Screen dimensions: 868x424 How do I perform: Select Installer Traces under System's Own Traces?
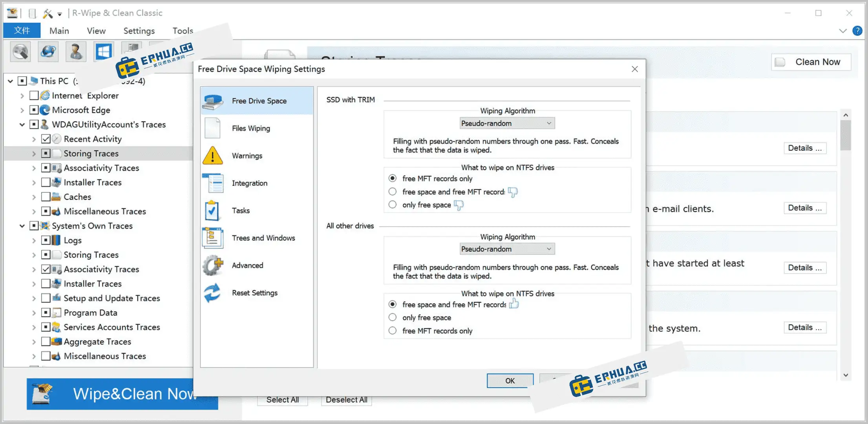pos(93,284)
